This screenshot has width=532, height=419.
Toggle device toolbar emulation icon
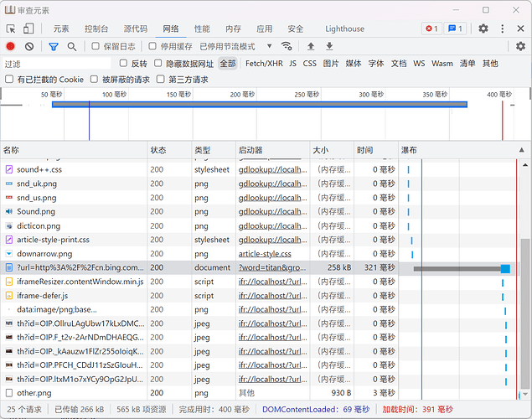click(x=28, y=28)
